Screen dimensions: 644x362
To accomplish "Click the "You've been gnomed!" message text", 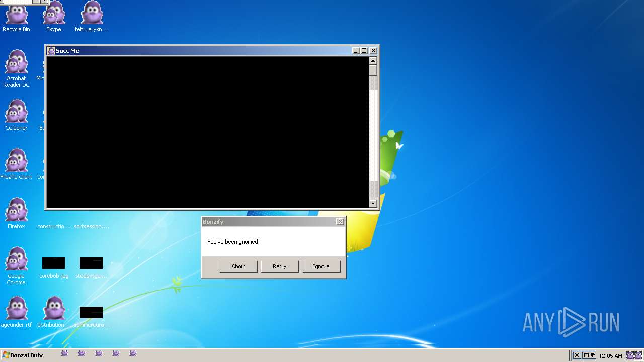I will 233,242.
